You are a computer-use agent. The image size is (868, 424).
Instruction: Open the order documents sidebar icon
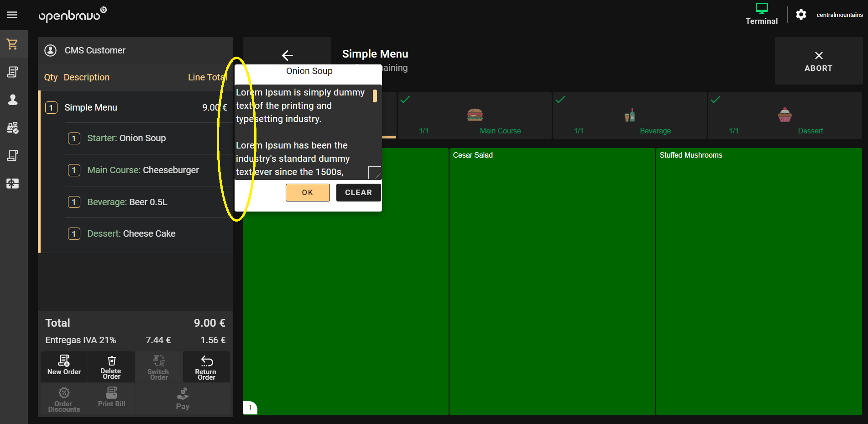coord(13,155)
